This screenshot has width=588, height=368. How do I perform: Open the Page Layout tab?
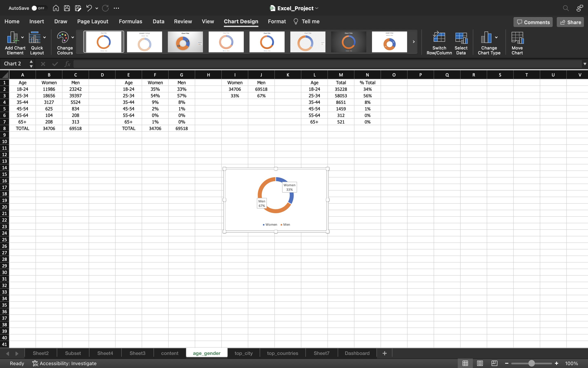tap(93, 21)
